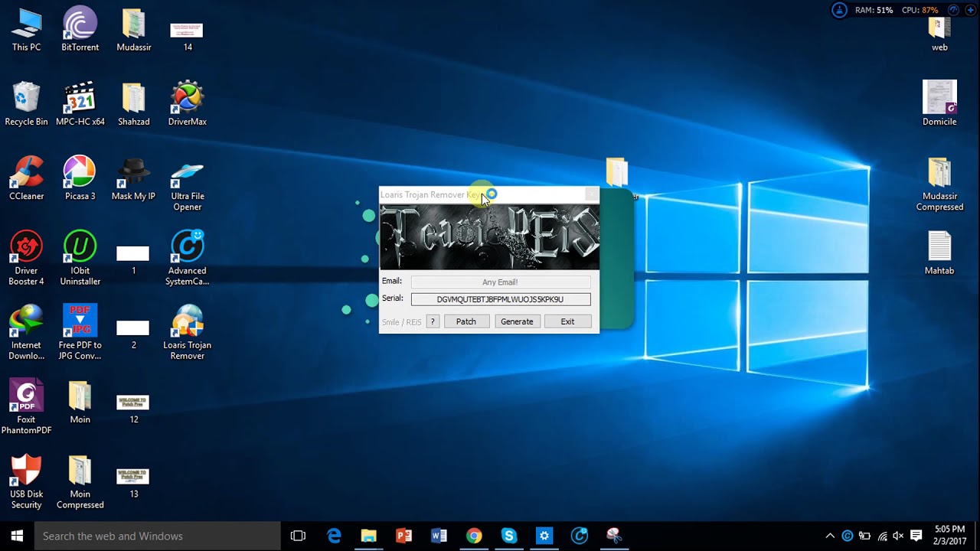
Task: Select the desktop image named 12
Action: coord(133,409)
